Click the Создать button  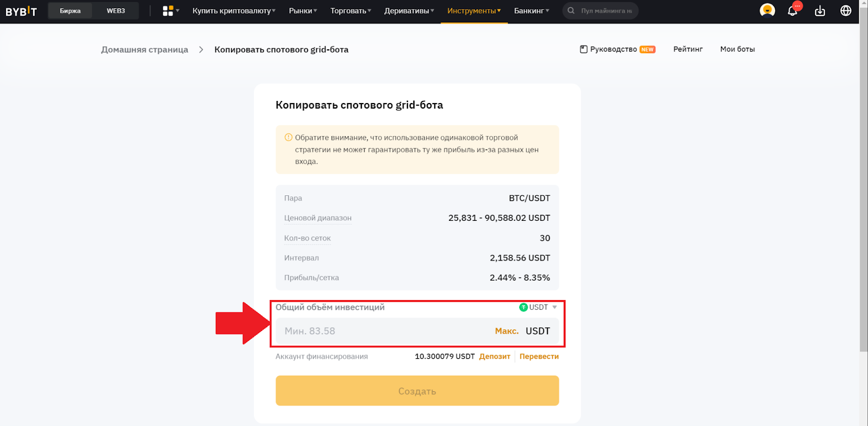(x=417, y=391)
